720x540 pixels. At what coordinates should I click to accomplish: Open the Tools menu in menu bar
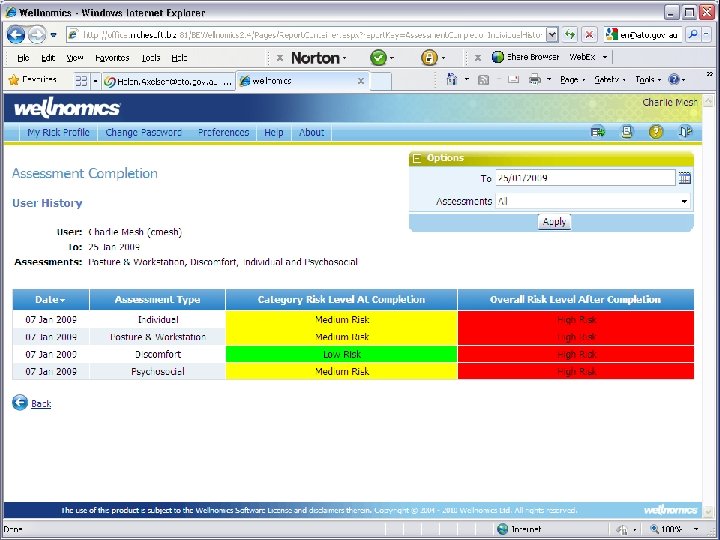[x=151, y=58]
